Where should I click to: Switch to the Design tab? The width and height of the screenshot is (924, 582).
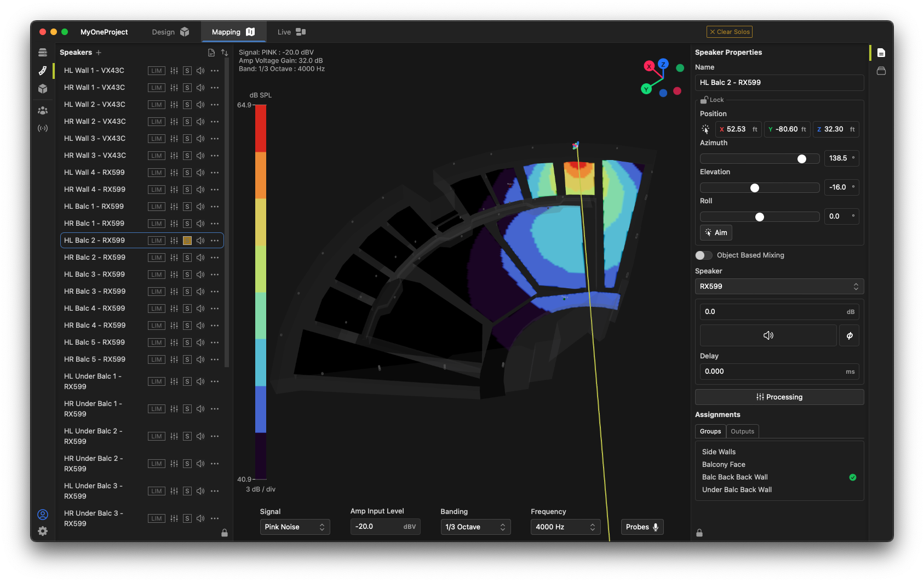coord(170,32)
